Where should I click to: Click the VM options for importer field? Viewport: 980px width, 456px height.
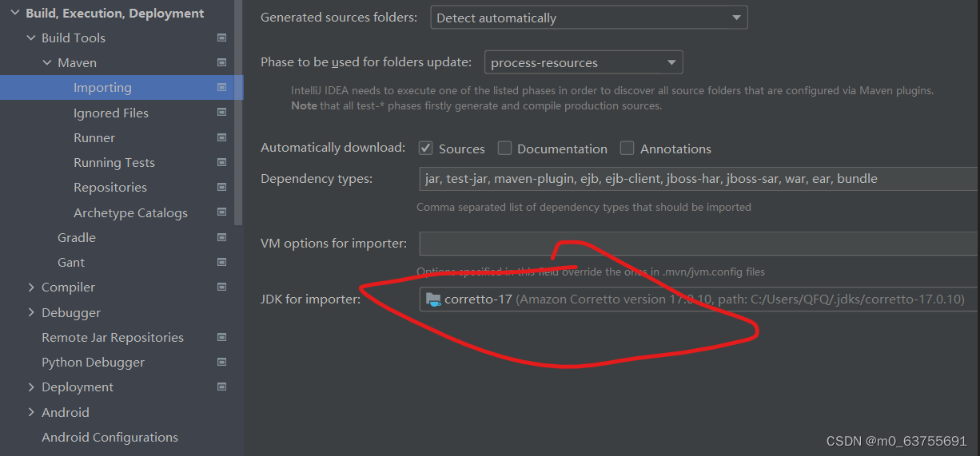click(x=699, y=243)
